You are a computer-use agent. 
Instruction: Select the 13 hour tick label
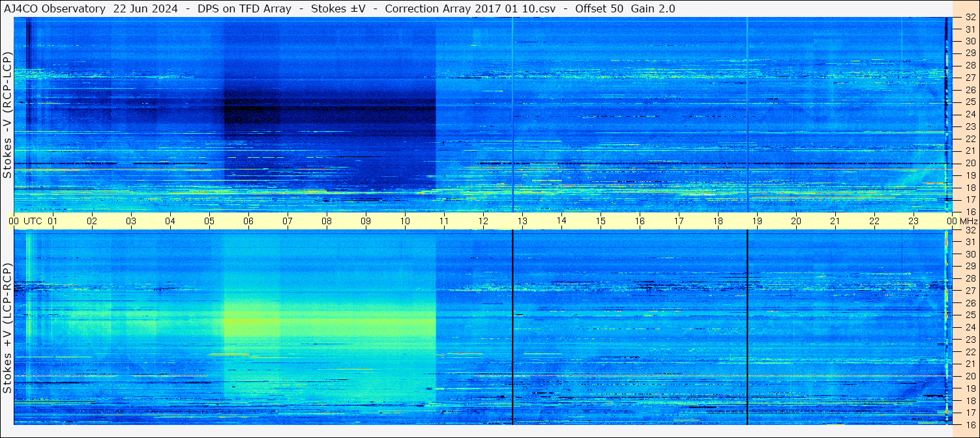click(522, 221)
